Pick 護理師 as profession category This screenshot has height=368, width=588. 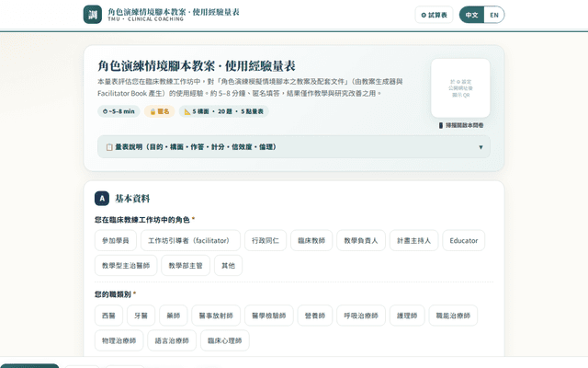tap(407, 316)
